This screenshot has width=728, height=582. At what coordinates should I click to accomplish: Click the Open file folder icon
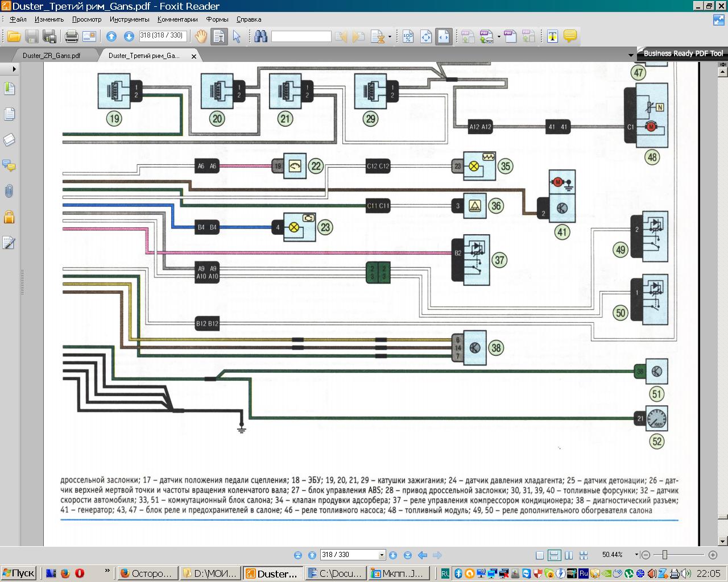(14, 37)
